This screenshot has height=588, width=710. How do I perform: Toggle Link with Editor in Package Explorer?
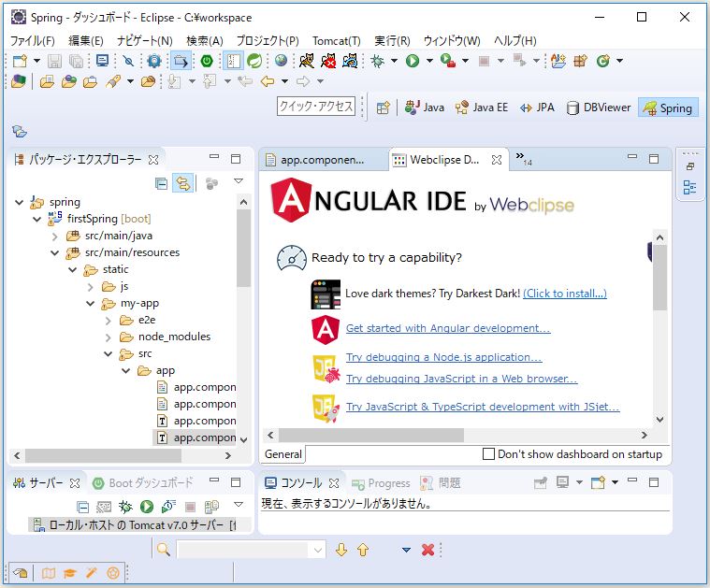click(x=183, y=183)
